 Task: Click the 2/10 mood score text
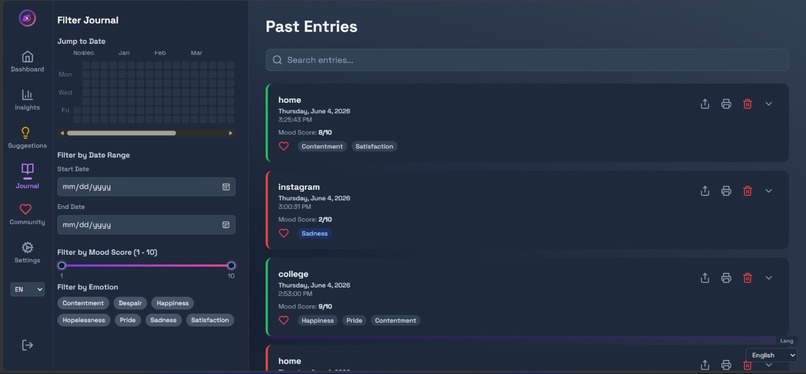[325, 219]
